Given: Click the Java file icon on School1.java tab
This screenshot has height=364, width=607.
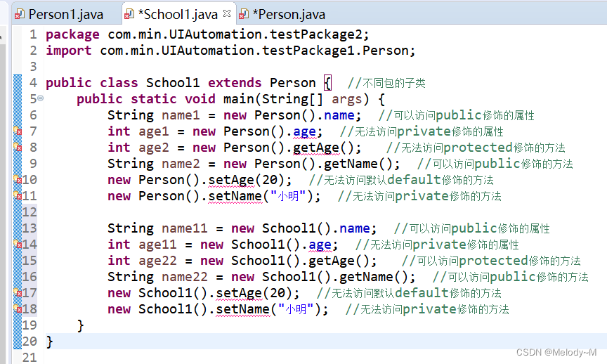Looking at the screenshot, I should 129,15.
